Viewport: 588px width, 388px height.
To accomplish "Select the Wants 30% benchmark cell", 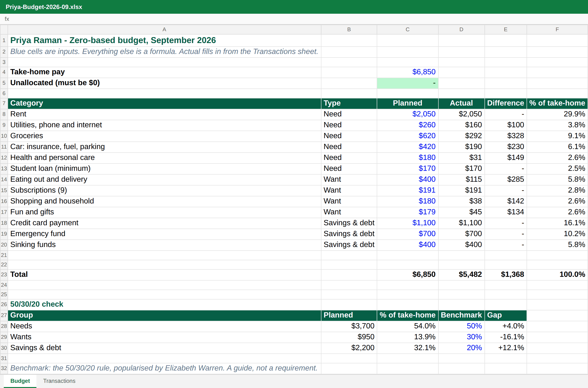I will coord(462,337).
